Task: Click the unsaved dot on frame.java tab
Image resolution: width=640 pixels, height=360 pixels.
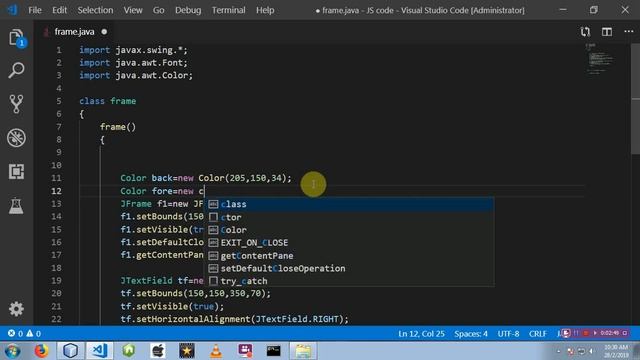Action: (x=104, y=31)
